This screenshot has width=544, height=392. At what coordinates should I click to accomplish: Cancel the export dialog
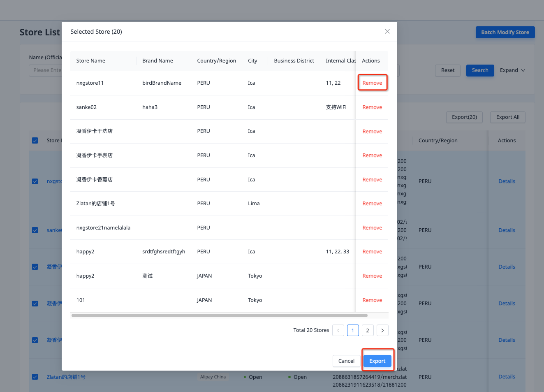point(346,361)
